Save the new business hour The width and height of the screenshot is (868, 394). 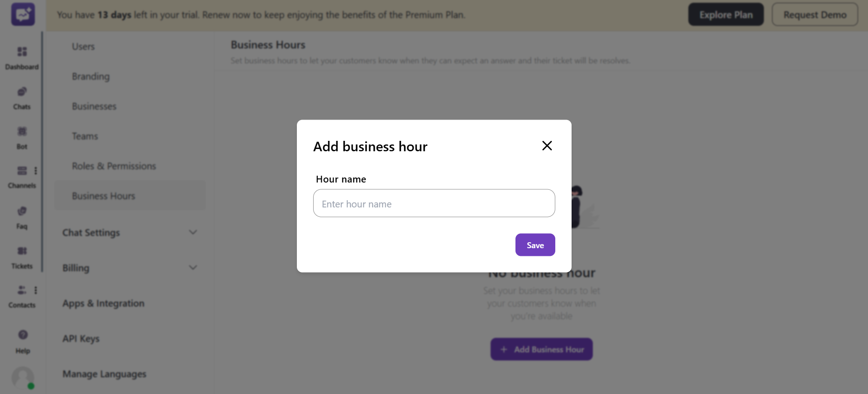[535, 245]
